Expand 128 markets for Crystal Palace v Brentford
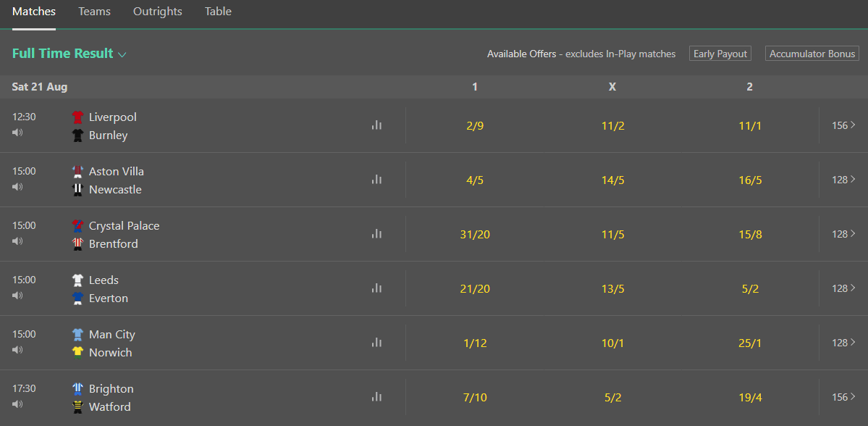Screen dimensions: 868x426 pos(843,234)
